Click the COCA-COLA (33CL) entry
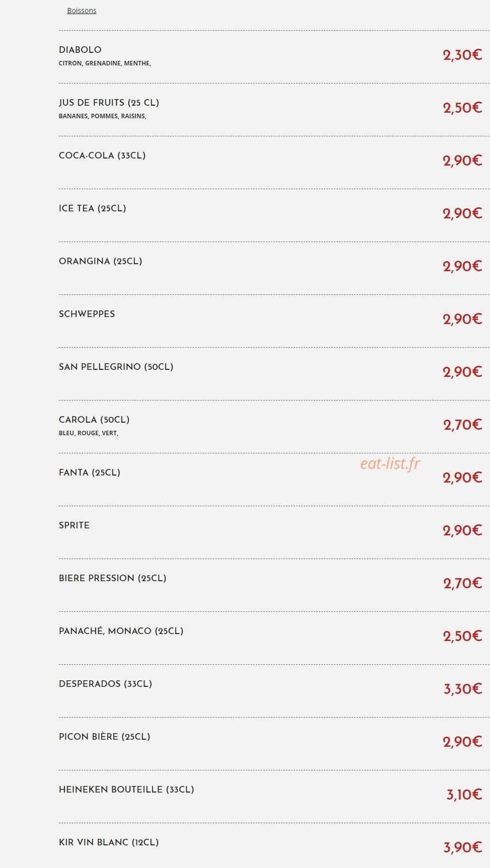 click(102, 155)
